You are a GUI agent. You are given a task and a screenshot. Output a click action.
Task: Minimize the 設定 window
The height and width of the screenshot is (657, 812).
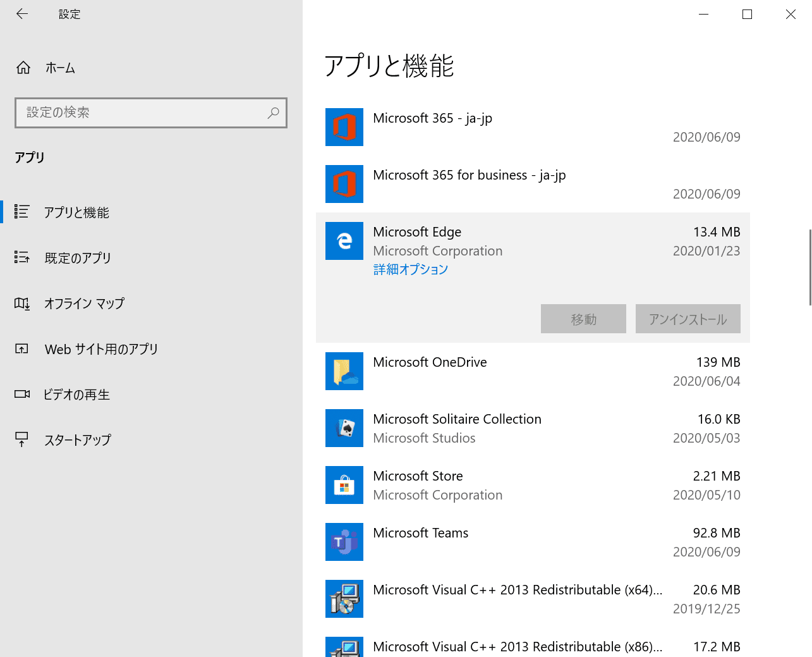tap(704, 14)
